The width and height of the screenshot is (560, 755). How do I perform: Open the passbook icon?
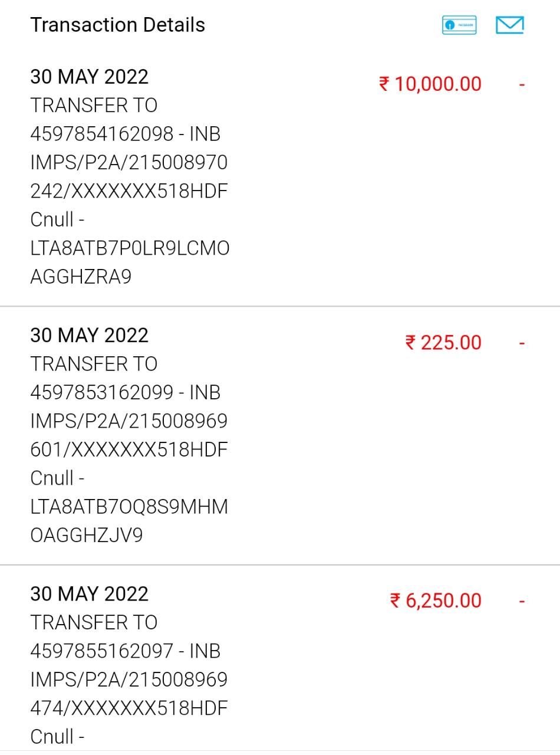tap(459, 25)
